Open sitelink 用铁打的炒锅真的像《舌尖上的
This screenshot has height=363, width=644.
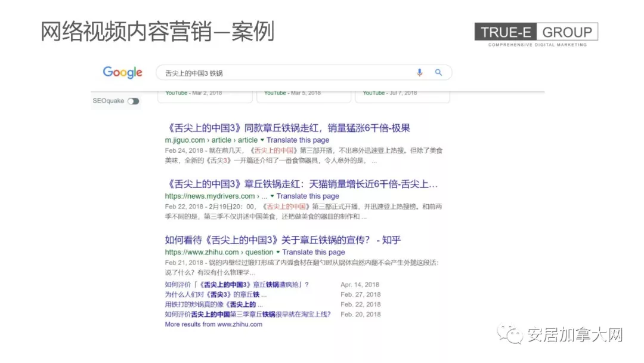(214, 304)
